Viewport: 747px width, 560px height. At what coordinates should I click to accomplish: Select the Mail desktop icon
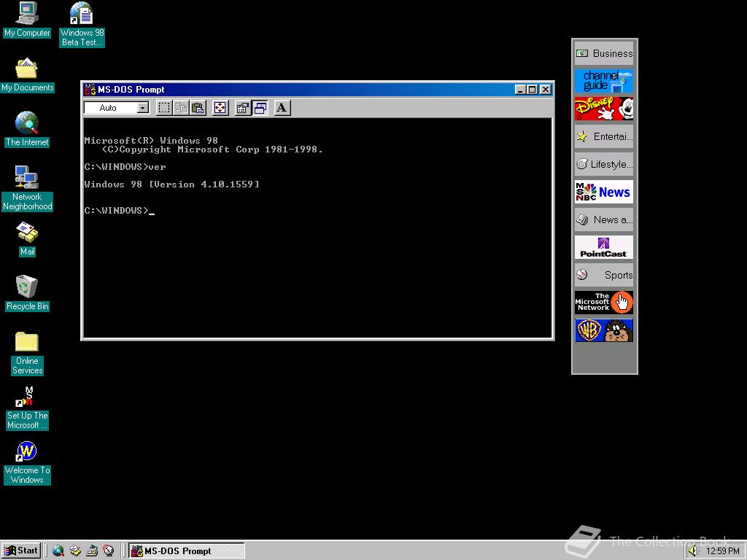[27, 239]
